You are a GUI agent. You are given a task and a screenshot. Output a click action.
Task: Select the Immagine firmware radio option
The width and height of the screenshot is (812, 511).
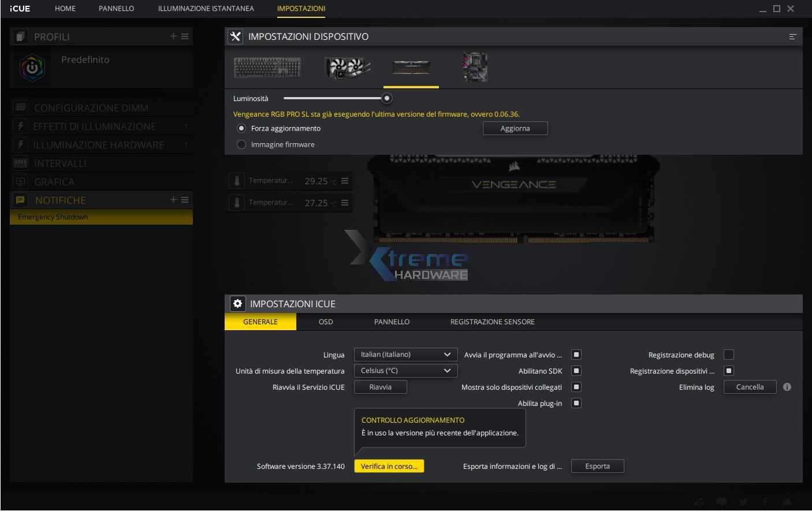tap(241, 144)
